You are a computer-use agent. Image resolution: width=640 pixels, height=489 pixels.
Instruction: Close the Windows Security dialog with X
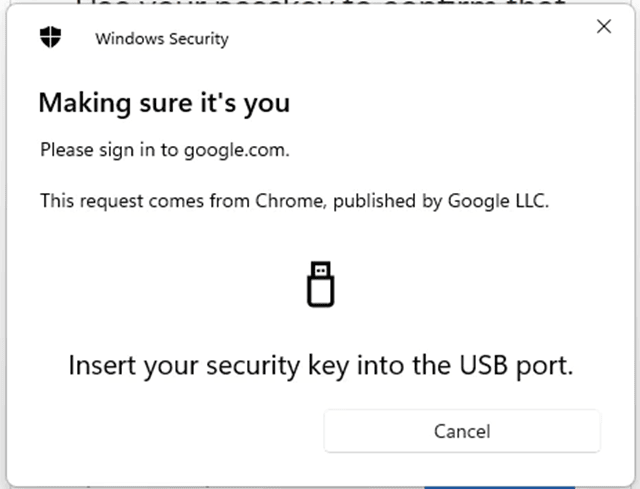pyautogui.click(x=604, y=27)
